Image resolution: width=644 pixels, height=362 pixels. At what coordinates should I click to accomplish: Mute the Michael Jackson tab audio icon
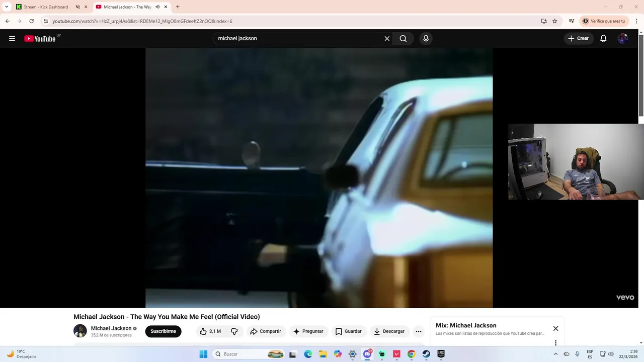157,7
